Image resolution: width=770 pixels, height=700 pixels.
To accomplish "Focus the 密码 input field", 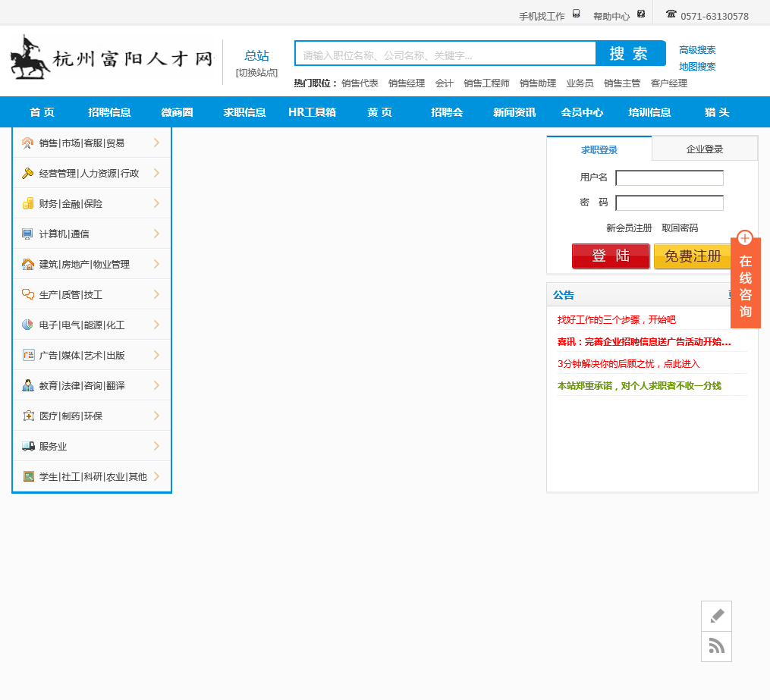I will pyautogui.click(x=669, y=202).
